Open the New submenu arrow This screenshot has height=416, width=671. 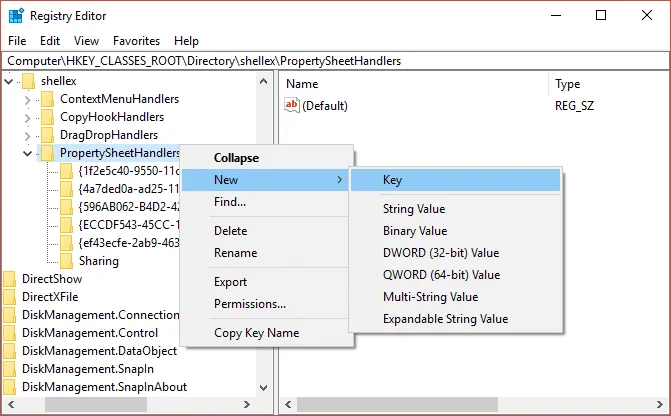coord(339,180)
